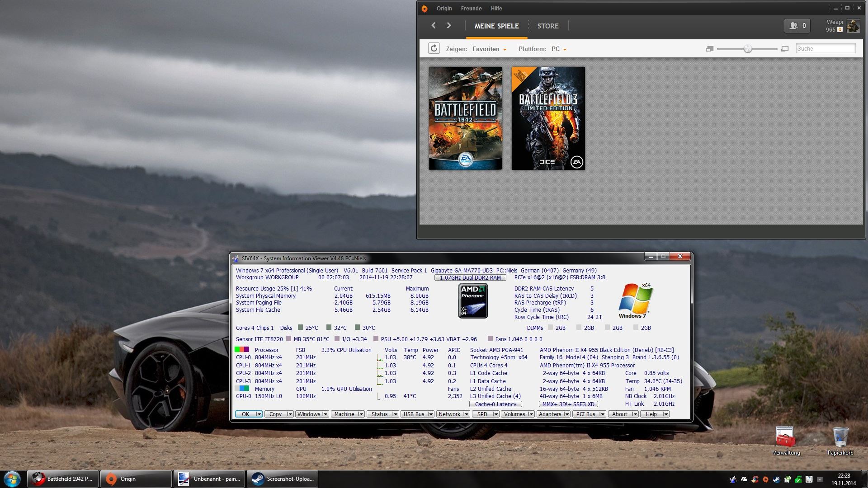Go forward in the Origin window

pyautogui.click(x=449, y=25)
